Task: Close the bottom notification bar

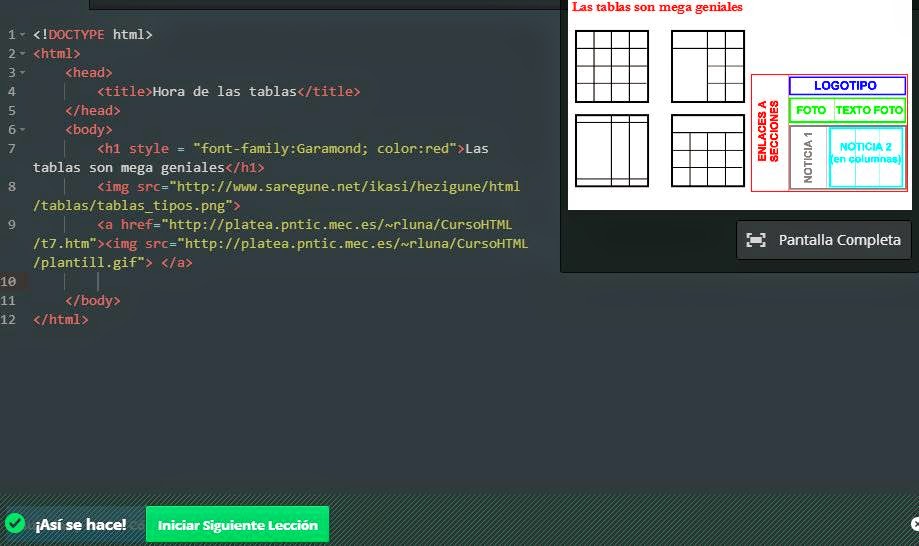Action: (x=915, y=524)
